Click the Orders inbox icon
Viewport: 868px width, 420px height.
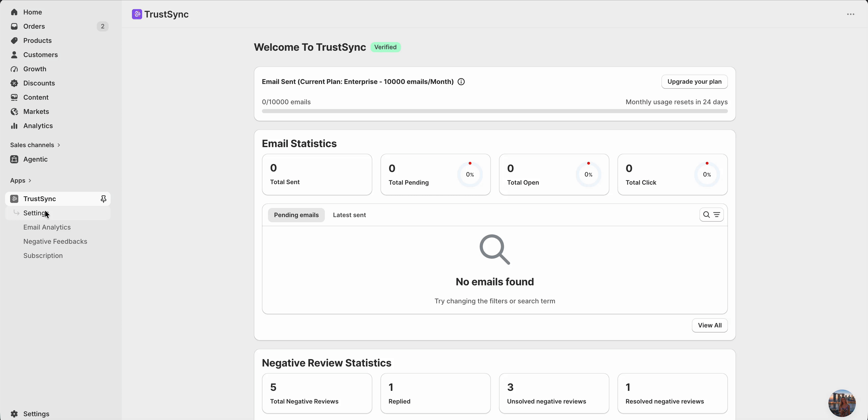click(14, 26)
